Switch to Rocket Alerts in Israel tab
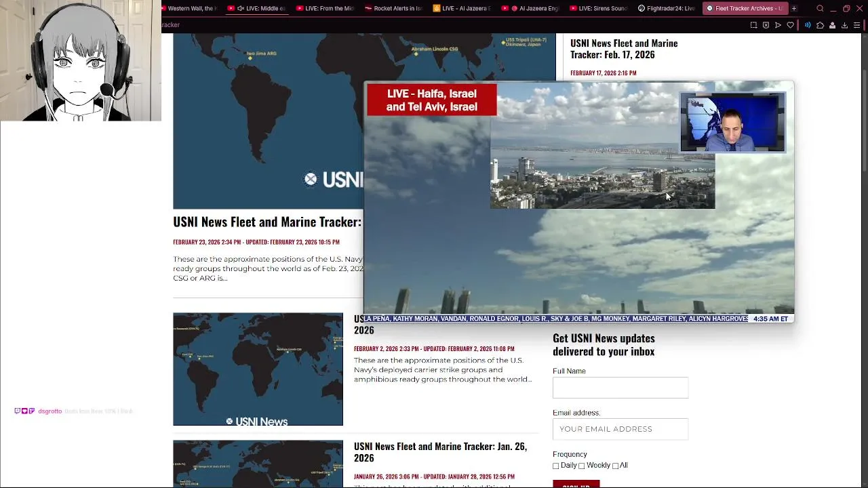Viewport: 868px width, 488px height. [393, 8]
